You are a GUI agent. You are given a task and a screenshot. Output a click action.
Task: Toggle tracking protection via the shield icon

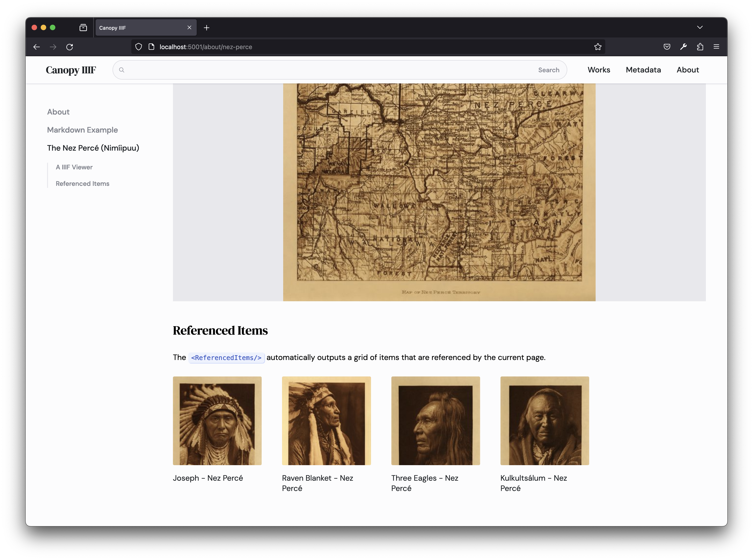(138, 47)
